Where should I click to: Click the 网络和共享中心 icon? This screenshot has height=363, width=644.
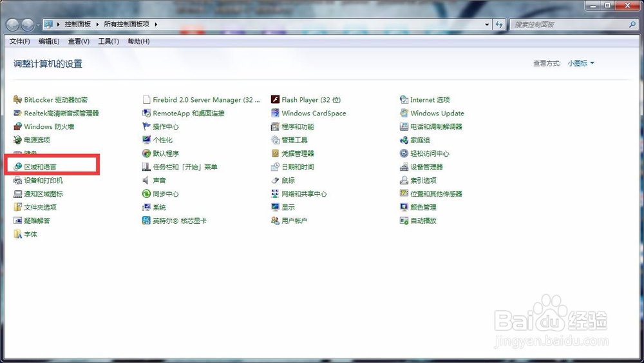point(275,193)
